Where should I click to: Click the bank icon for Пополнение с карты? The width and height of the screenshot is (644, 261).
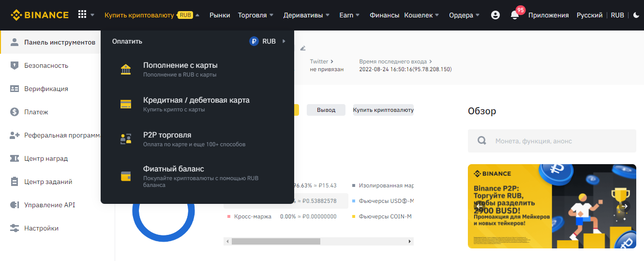pos(126,69)
